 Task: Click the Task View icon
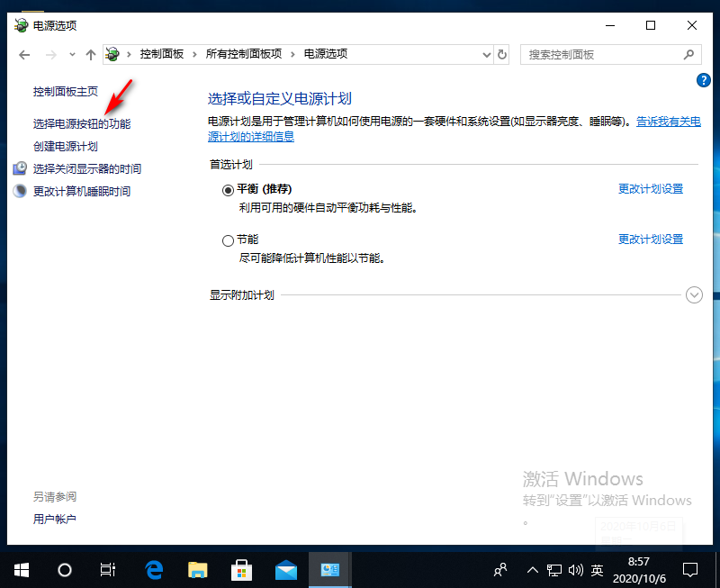point(107,569)
